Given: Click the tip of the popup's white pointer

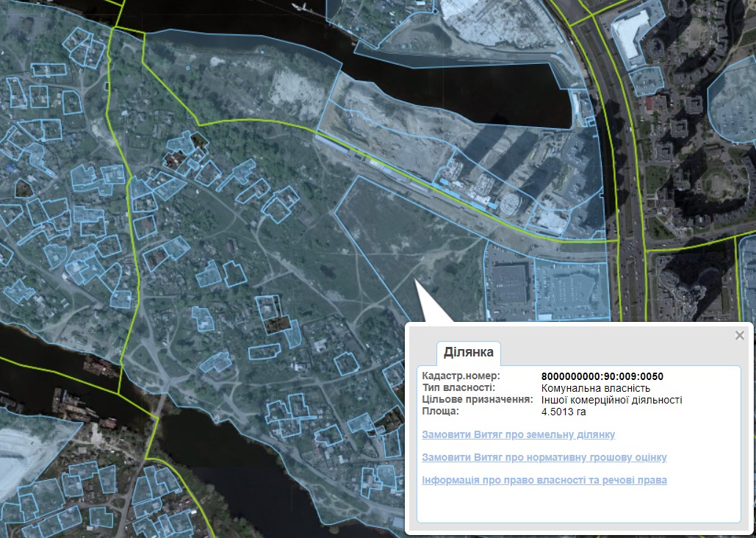Looking at the screenshot, I should 416,281.
